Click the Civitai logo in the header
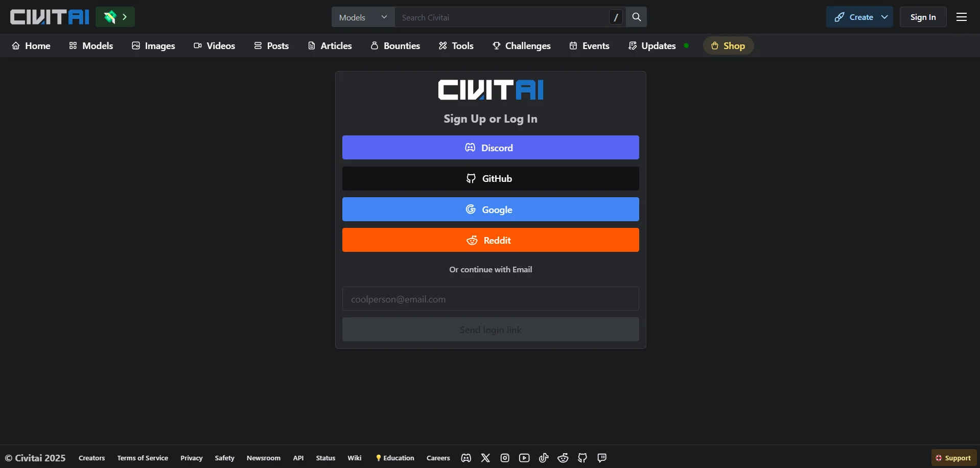 coord(50,17)
